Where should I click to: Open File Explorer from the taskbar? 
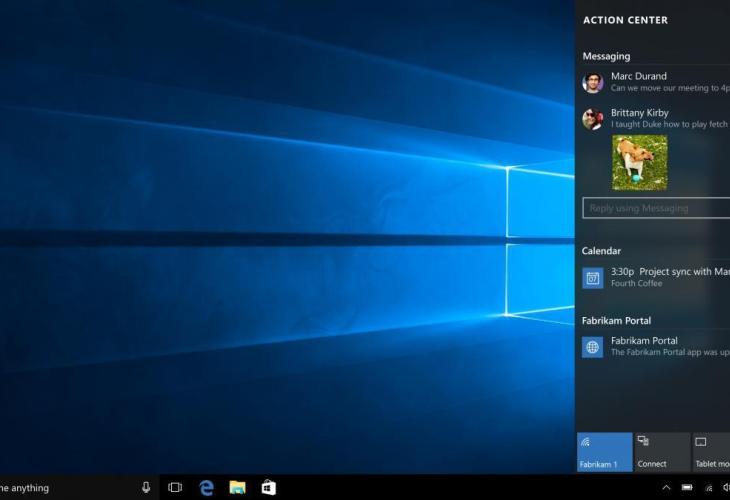coord(237,488)
